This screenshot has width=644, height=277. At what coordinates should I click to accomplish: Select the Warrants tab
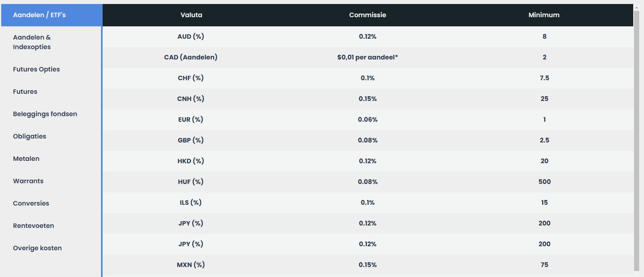pyautogui.click(x=28, y=181)
